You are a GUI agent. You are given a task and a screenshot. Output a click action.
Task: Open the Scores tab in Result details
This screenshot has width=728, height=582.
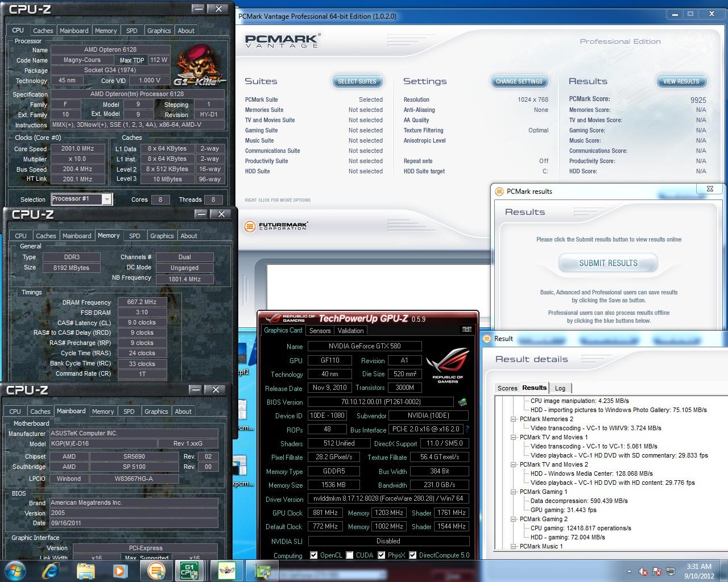pos(507,388)
